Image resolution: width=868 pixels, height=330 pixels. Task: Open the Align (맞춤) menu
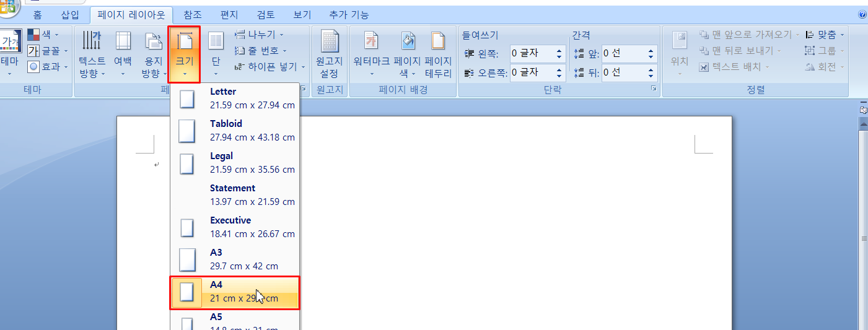825,35
